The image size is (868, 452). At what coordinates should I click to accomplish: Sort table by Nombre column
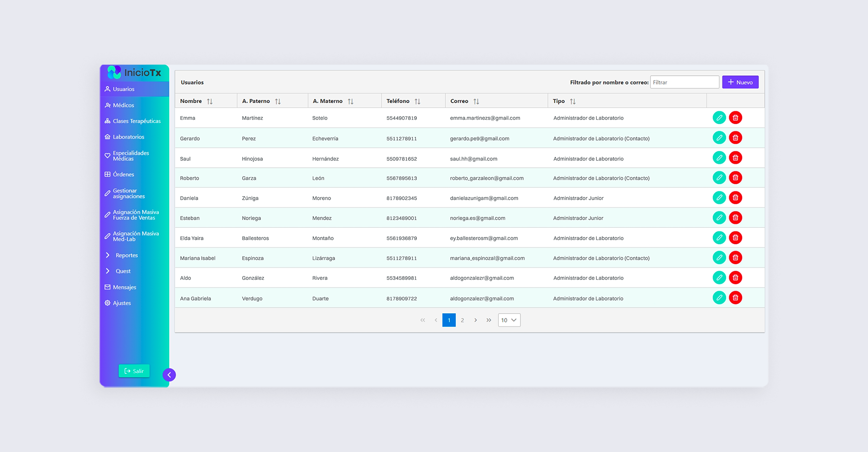[209, 102]
